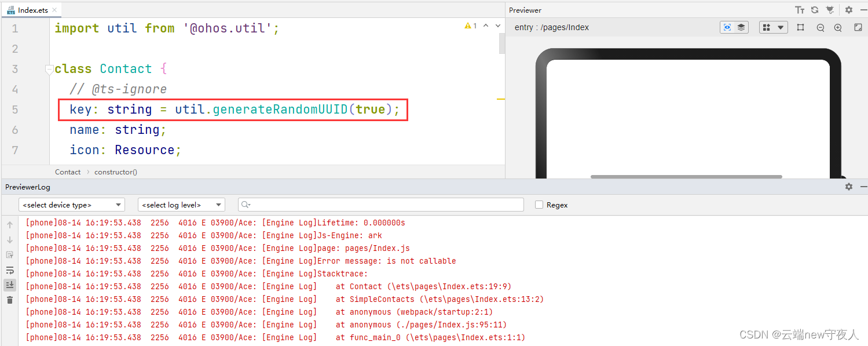Enable the Regex checkbox
The image size is (868, 346).
point(539,205)
